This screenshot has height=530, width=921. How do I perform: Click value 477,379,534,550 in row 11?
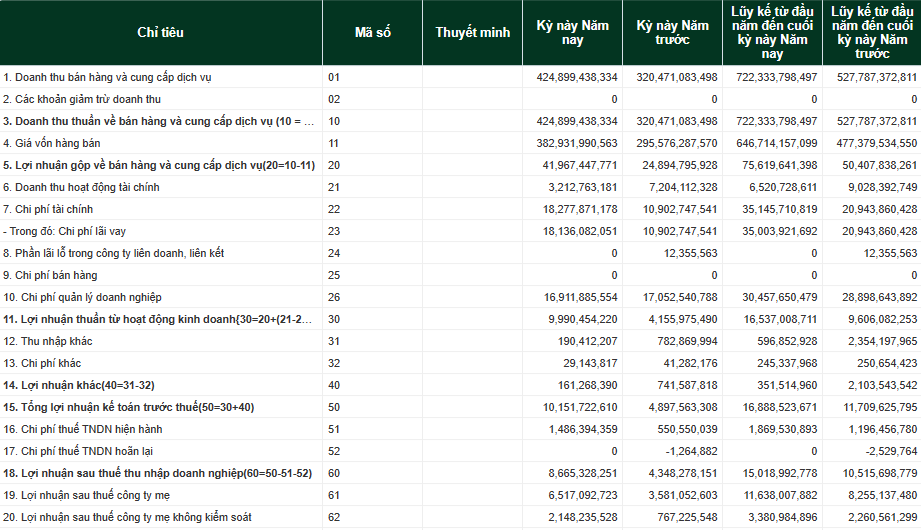coord(877,143)
